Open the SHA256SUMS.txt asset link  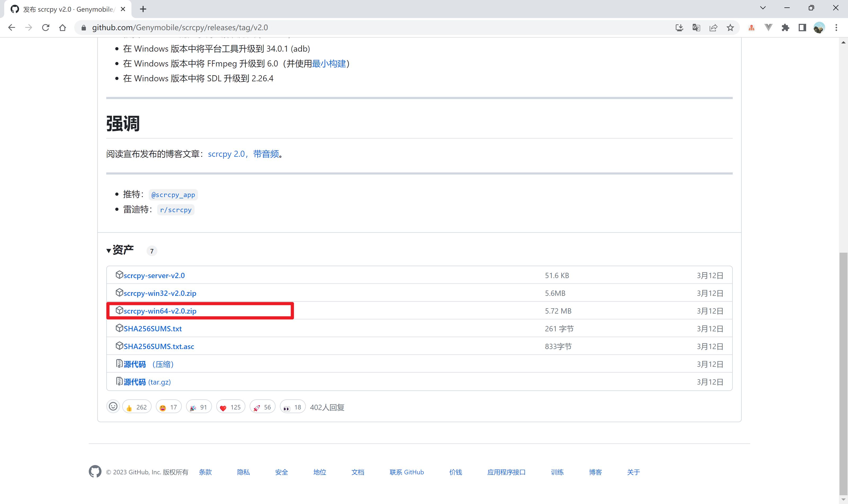pos(153,328)
